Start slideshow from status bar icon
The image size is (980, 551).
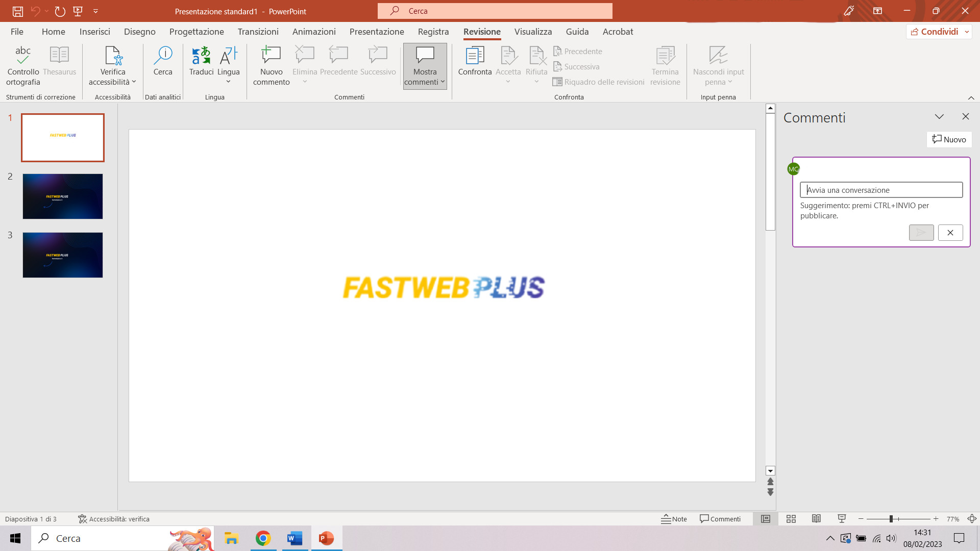click(x=842, y=519)
